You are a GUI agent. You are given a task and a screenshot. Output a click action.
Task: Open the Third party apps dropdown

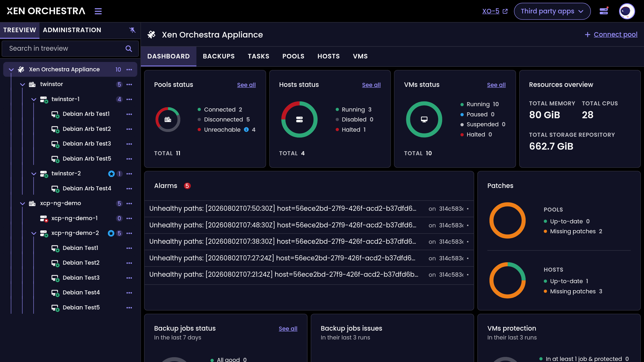point(552,11)
